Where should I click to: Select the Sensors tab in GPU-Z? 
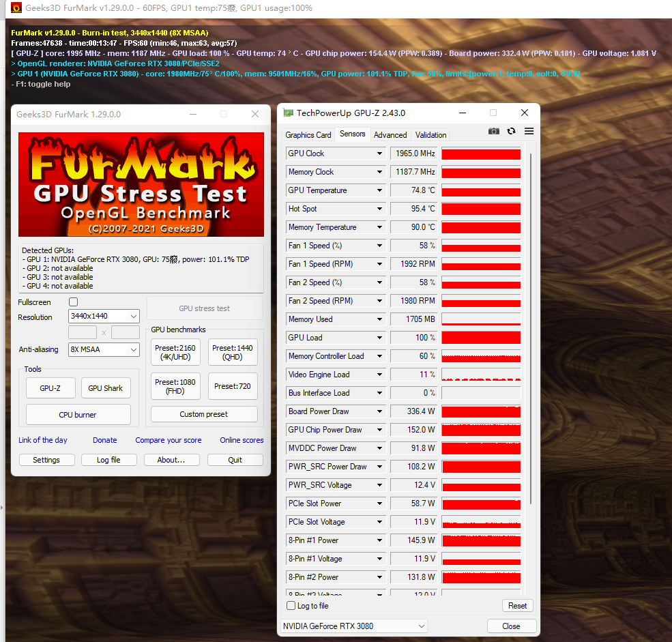pyautogui.click(x=352, y=134)
